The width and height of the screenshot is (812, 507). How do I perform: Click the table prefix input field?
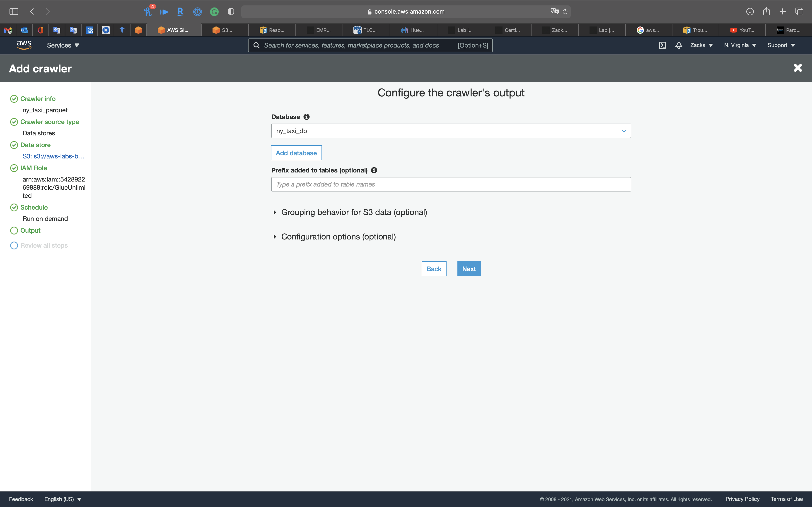451,184
